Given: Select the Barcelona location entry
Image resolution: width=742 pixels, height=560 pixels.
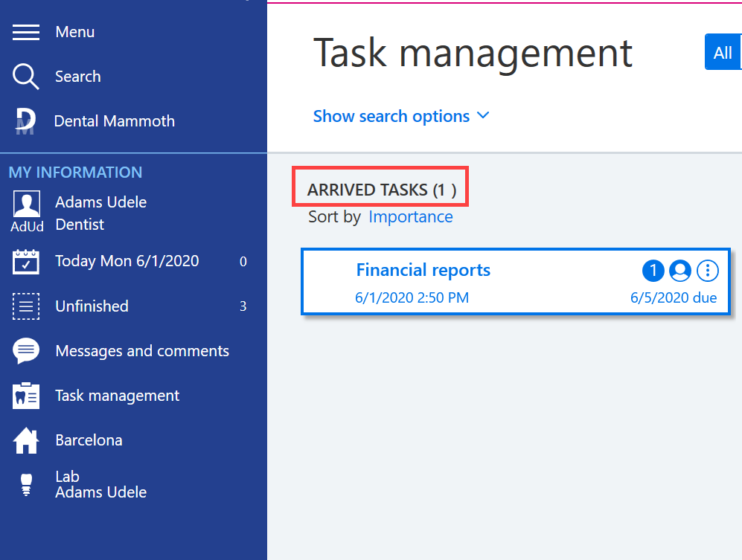Looking at the screenshot, I should coord(89,440).
